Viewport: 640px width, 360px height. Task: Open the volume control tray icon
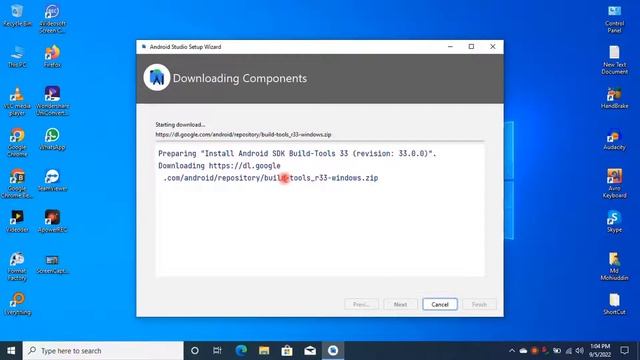pyautogui.click(x=580, y=351)
